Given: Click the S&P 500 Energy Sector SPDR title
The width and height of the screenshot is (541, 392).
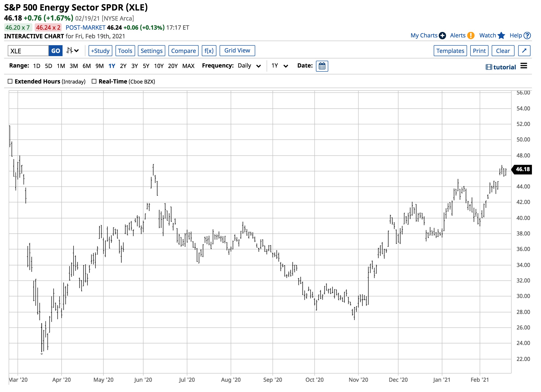Looking at the screenshot, I should click(x=76, y=8).
